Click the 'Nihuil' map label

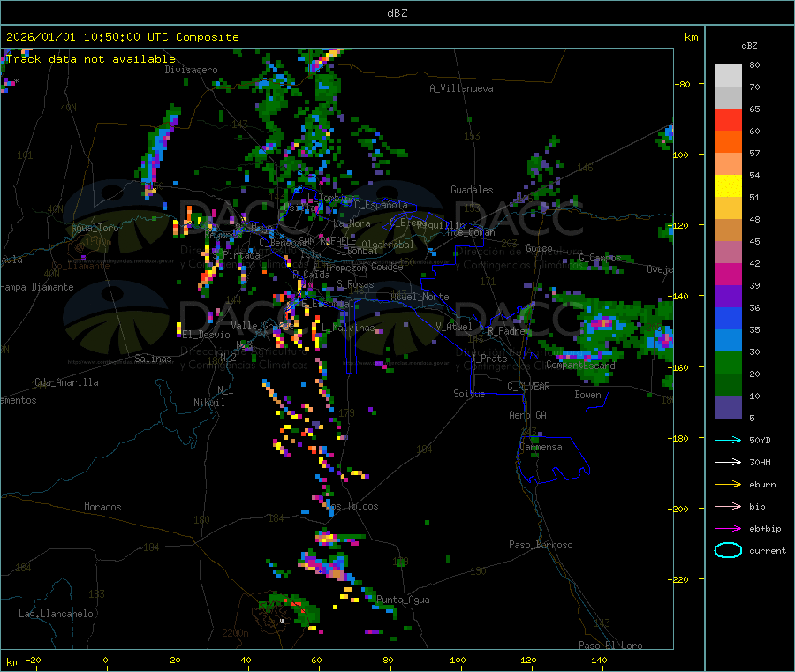click(208, 403)
